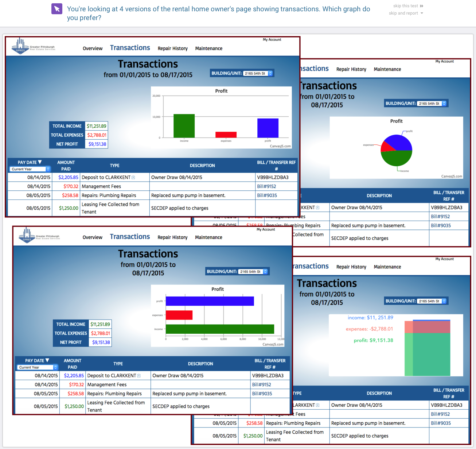
Task: Click the fast-forward arrows next to skip this test
Action: (422, 6)
